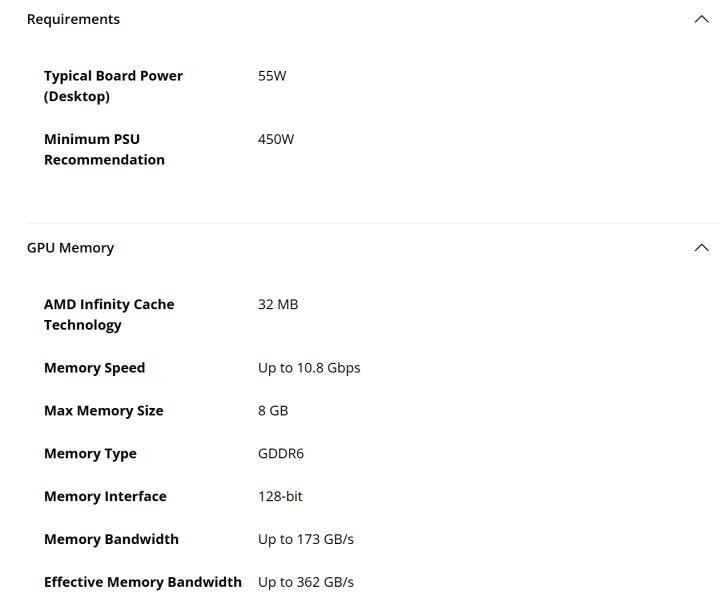The height and width of the screenshot is (600, 720).
Task: Click the 450W PSU value
Action: 276,139
